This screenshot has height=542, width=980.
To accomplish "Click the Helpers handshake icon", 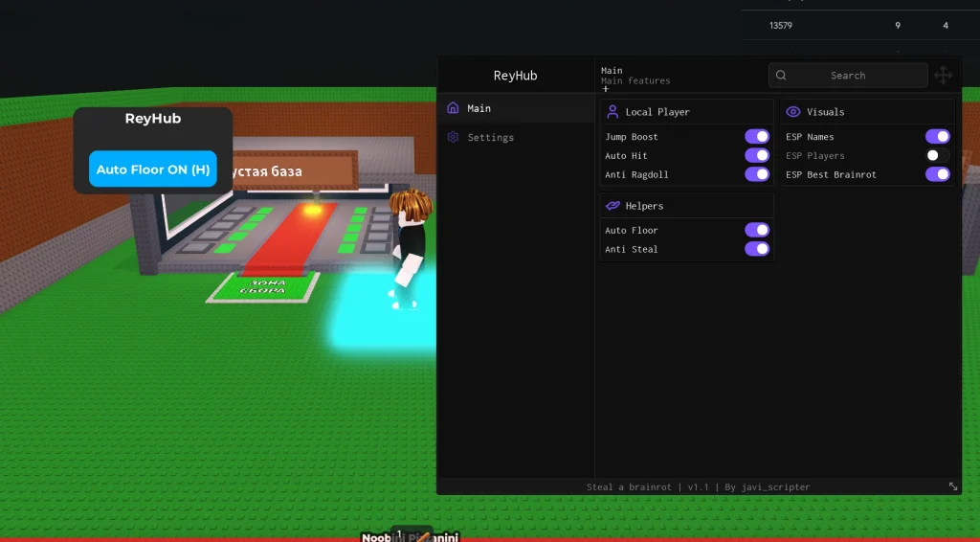I will point(612,206).
